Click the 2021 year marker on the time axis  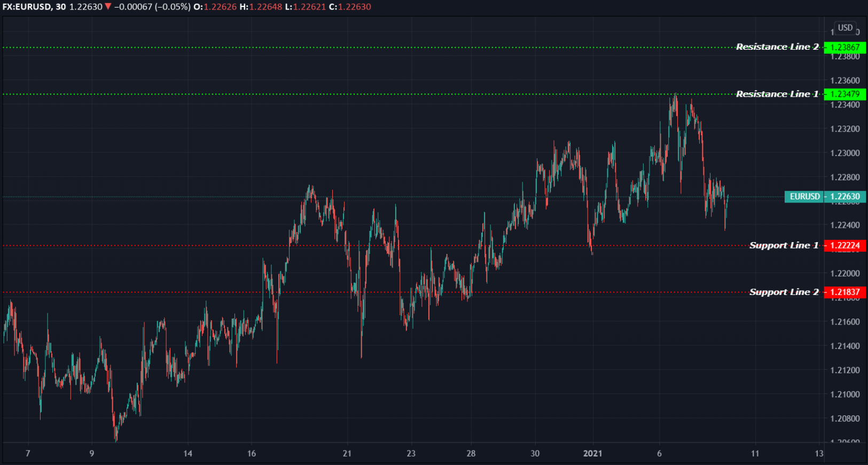pos(592,453)
